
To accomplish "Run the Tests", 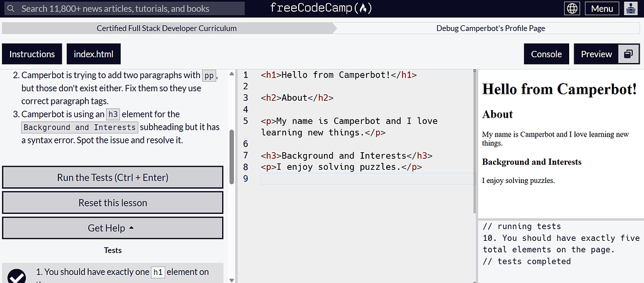I will 113,177.
